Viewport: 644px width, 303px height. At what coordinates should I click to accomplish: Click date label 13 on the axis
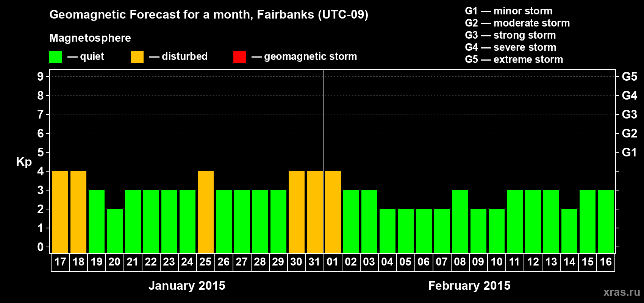(551, 262)
